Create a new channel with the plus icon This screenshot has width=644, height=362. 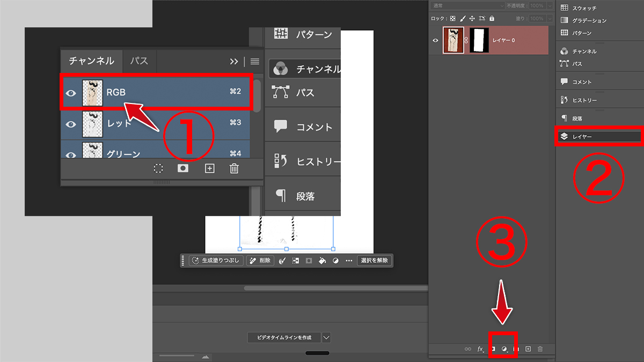[210, 168]
